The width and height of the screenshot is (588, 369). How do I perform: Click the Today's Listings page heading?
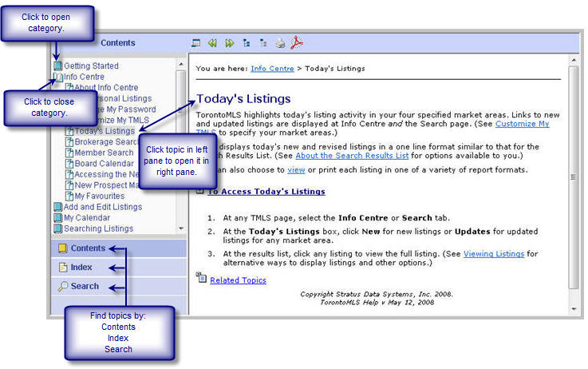[x=243, y=99]
